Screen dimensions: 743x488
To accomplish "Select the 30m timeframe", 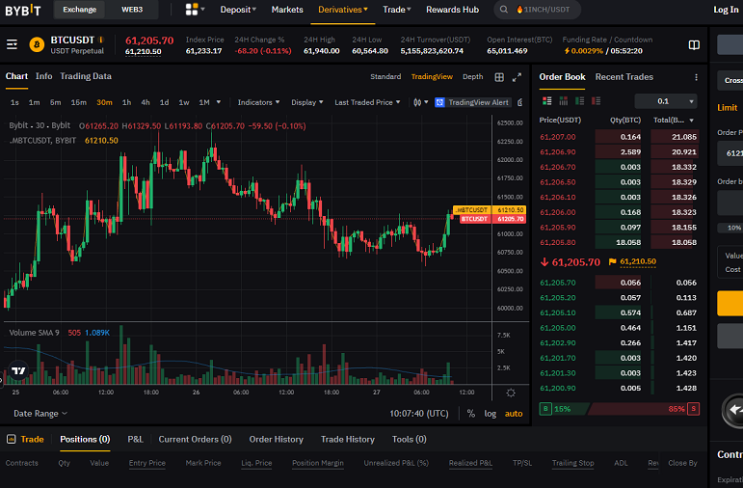I will click(x=104, y=102).
